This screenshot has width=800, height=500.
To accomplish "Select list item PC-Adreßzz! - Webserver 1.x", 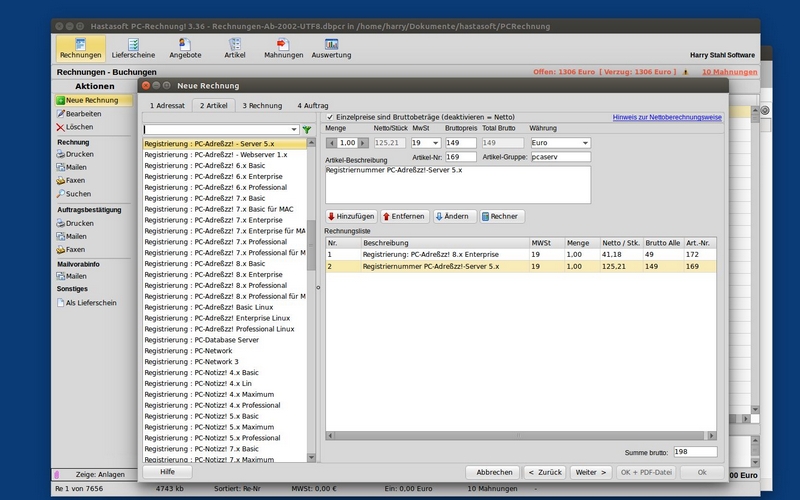I will pyautogui.click(x=224, y=155).
